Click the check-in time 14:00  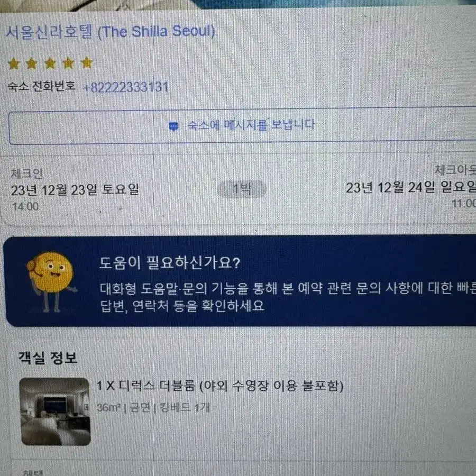(25, 207)
